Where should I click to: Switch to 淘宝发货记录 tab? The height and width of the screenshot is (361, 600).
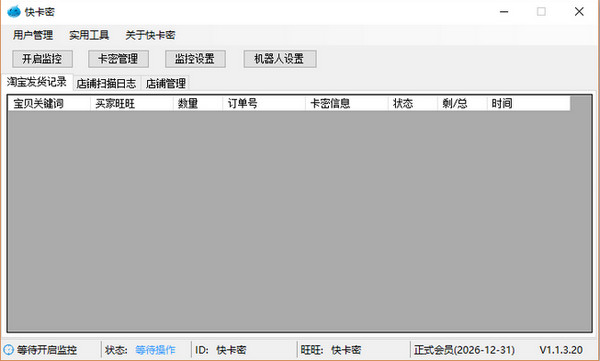coord(37,82)
